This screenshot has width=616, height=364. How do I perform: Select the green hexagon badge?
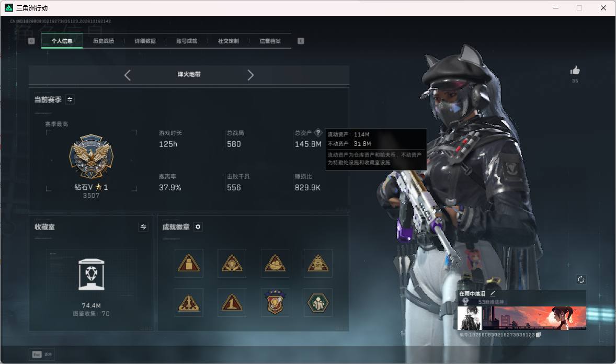tap(318, 303)
